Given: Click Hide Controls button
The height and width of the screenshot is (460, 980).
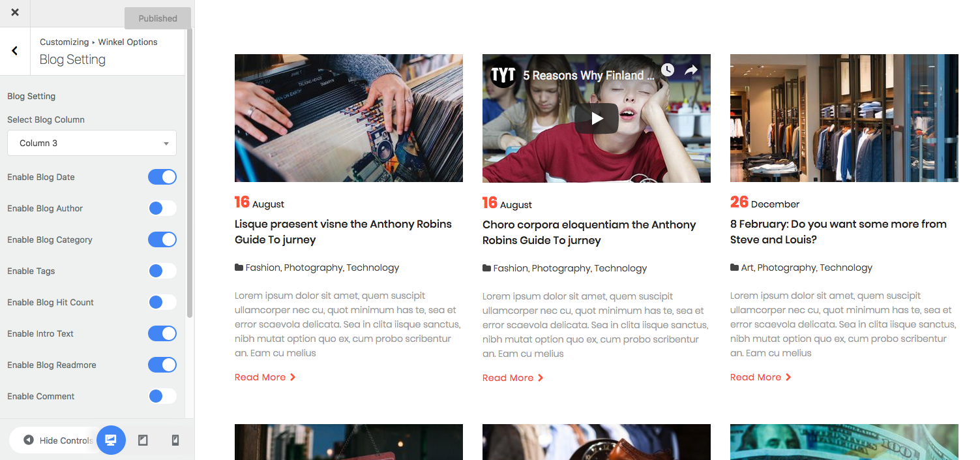Looking at the screenshot, I should click(58, 440).
